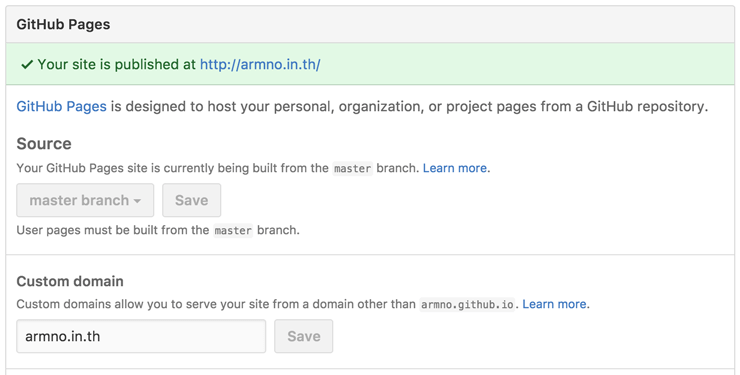Click the Source section heading
The height and width of the screenshot is (375, 740).
click(x=44, y=143)
